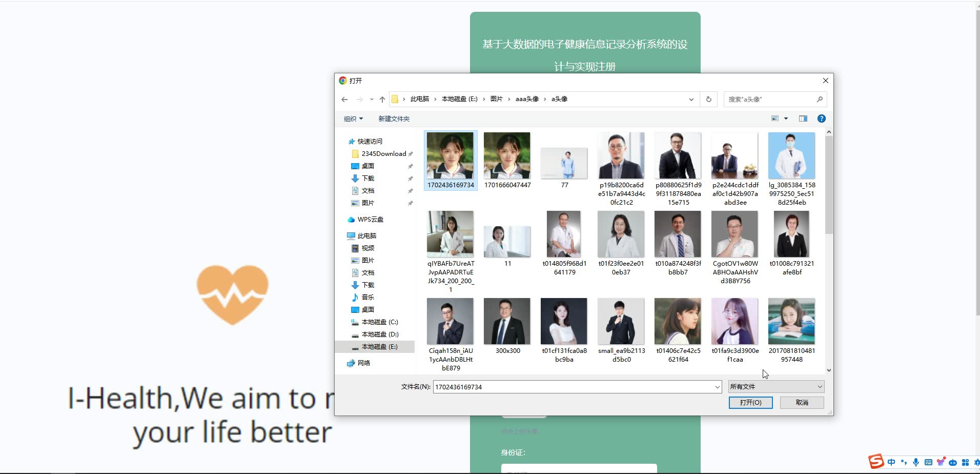Click the 新建文件夹 button

click(394, 118)
